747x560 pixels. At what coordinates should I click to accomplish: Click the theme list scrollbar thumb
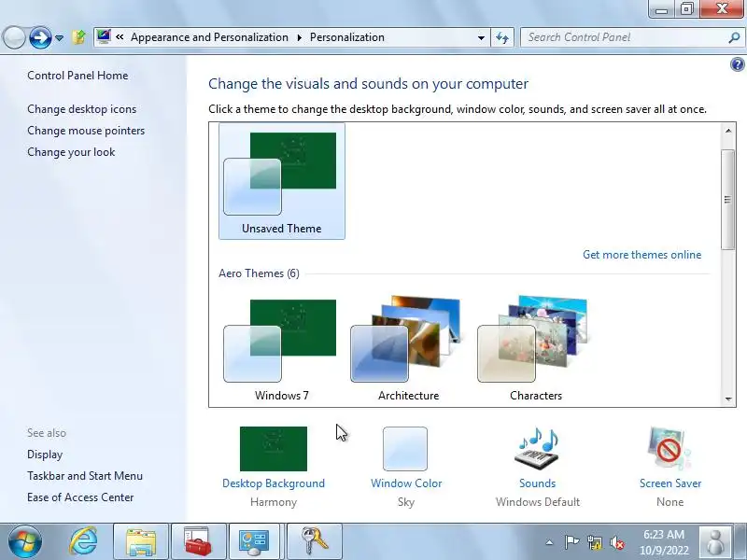[727, 199]
